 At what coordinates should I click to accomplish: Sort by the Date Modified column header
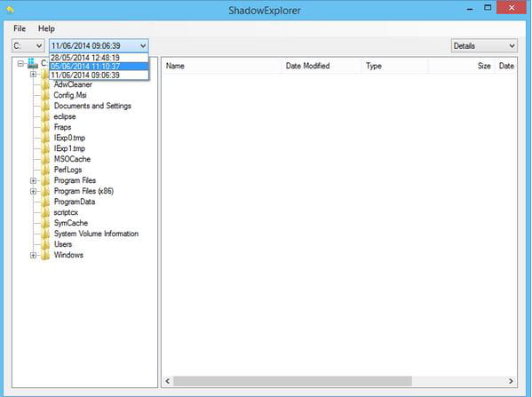[322, 66]
